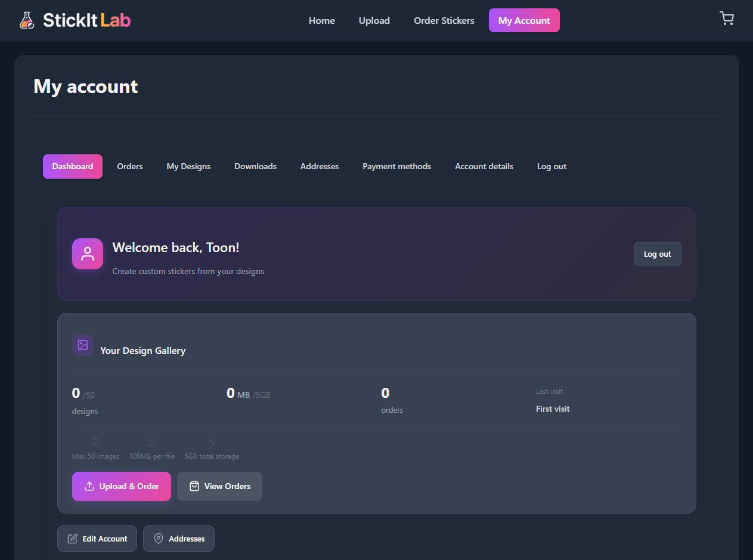753x560 pixels.
Task: Open the Addresses tab in account menu
Action: coord(320,166)
